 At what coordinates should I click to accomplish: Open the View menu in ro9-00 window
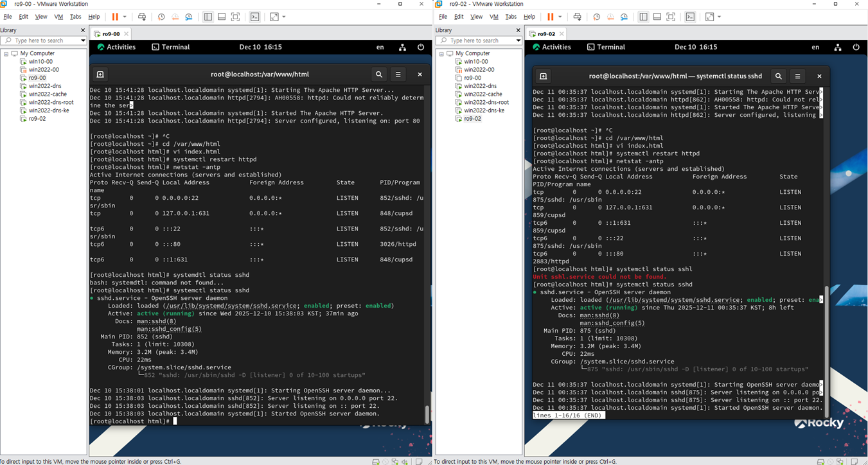(41, 17)
